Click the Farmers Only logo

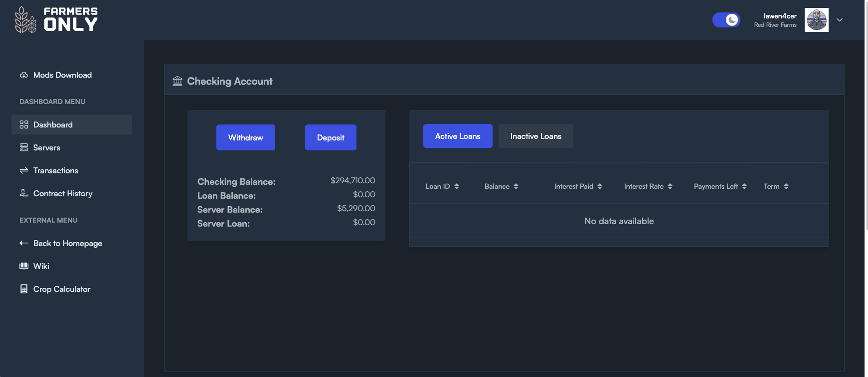56,20
